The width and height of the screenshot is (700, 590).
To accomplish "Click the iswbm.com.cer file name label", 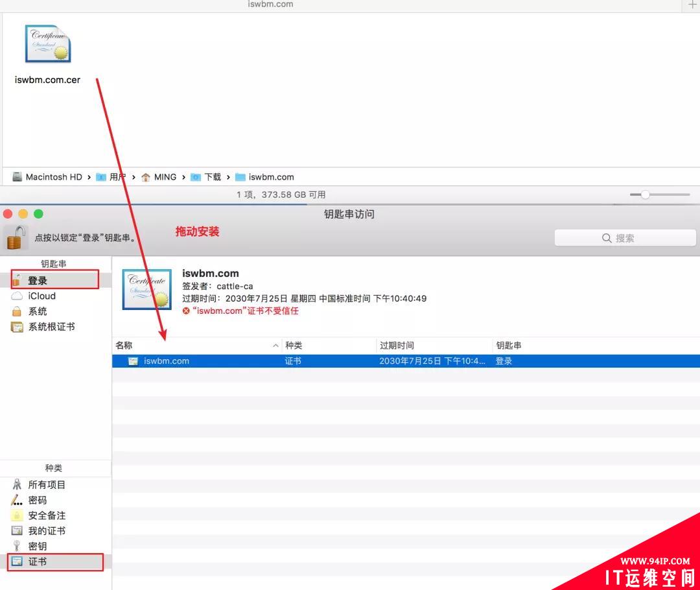I will (x=47, y=80).
